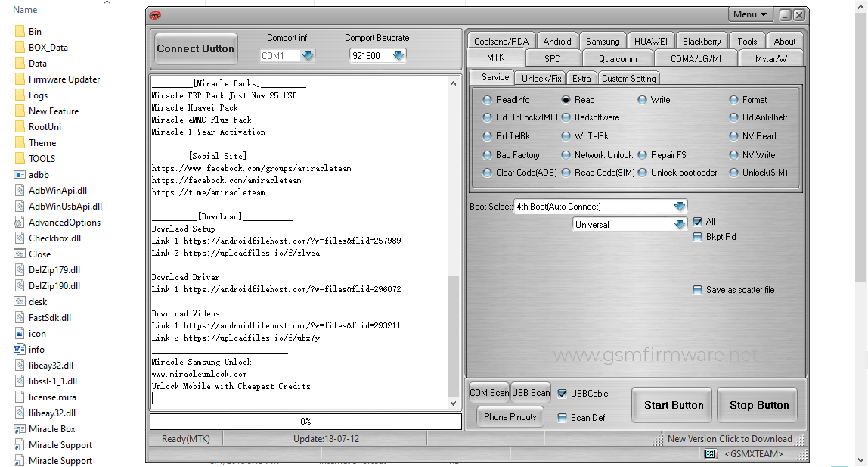Screen dimensions: 868x467
Task: Select the Checkbox.dll file icon
Action: click(20, 238)
